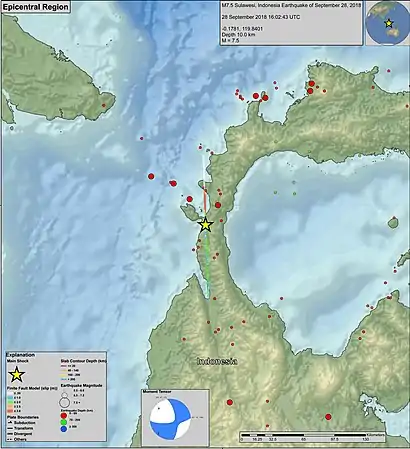410x449 pixels.
Task: Click the largest magnitude circle in legend
Action: coord(64,402)
